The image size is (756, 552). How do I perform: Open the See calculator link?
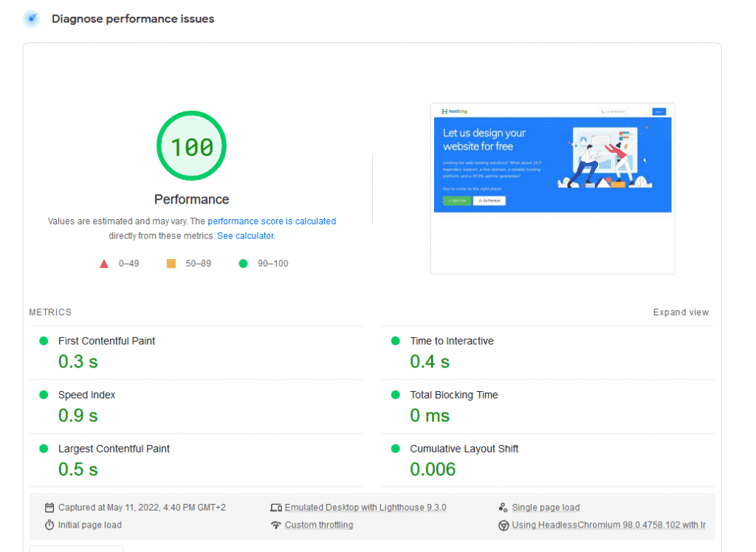click(x=245, y=236)
